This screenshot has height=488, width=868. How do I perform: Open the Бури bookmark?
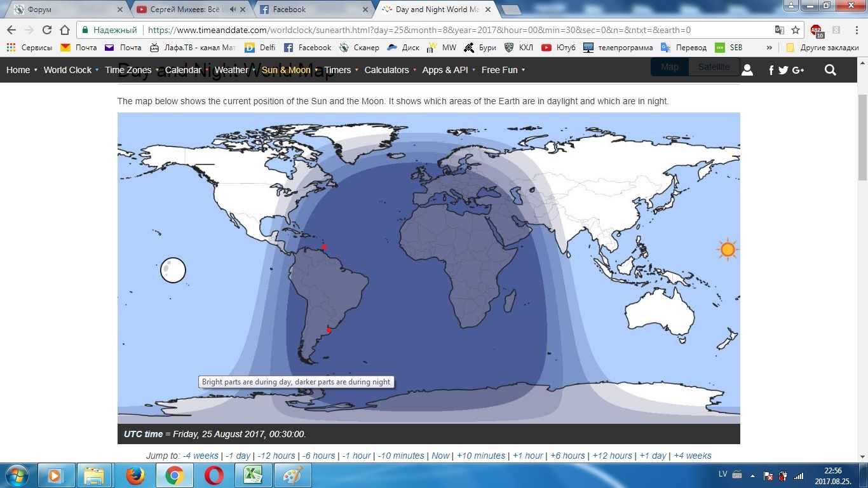tap(480, 48)
